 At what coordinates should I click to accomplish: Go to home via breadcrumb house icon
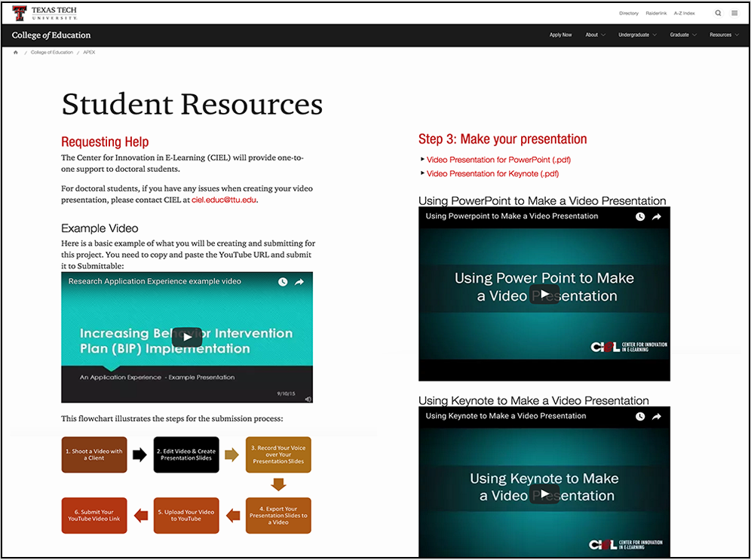point(16,52)
